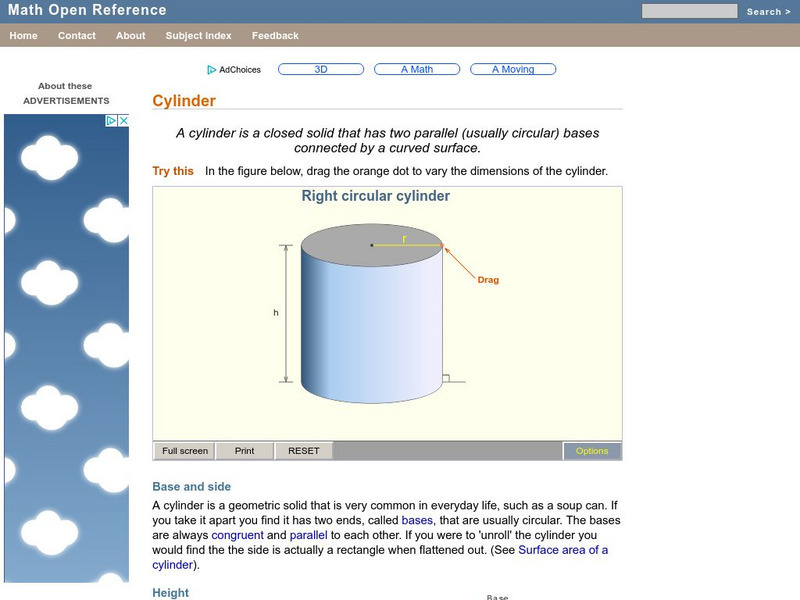
Task: Click the orange Drag label
Action: (488, 280)
